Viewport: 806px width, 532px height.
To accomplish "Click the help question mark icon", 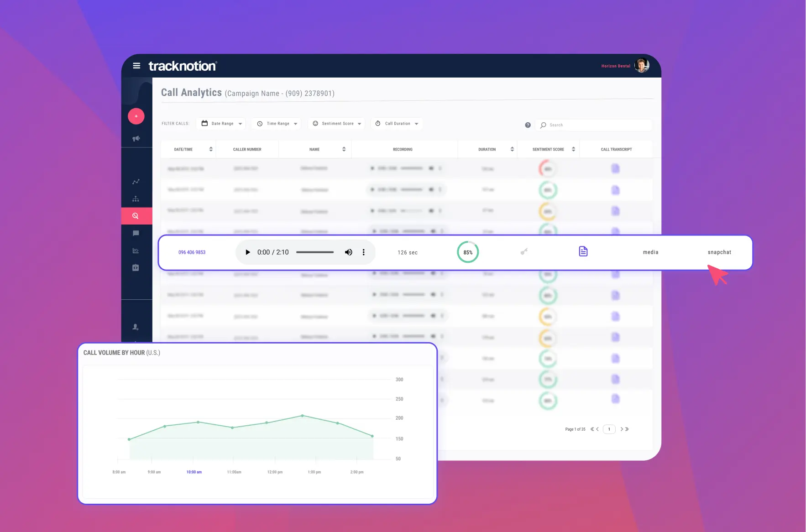I will pos(528,125).
